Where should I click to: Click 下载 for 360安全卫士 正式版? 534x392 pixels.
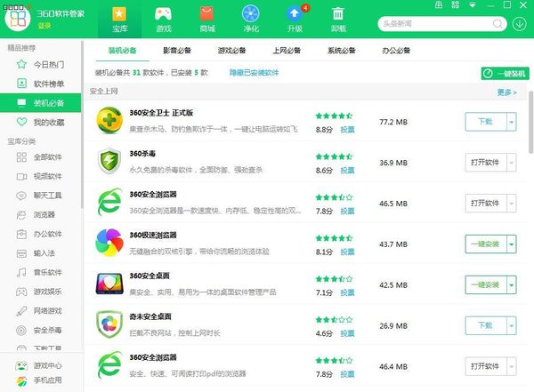tap(486, 122)
